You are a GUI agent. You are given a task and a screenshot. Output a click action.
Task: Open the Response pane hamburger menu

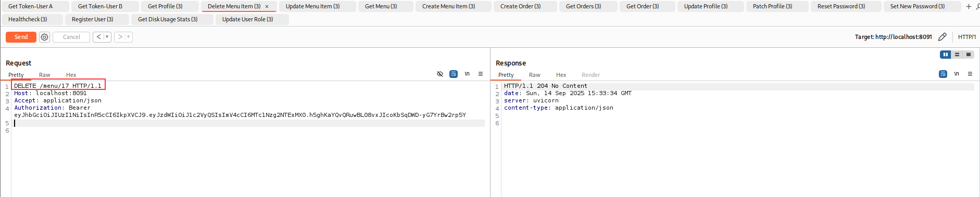[x=970, y=74]
